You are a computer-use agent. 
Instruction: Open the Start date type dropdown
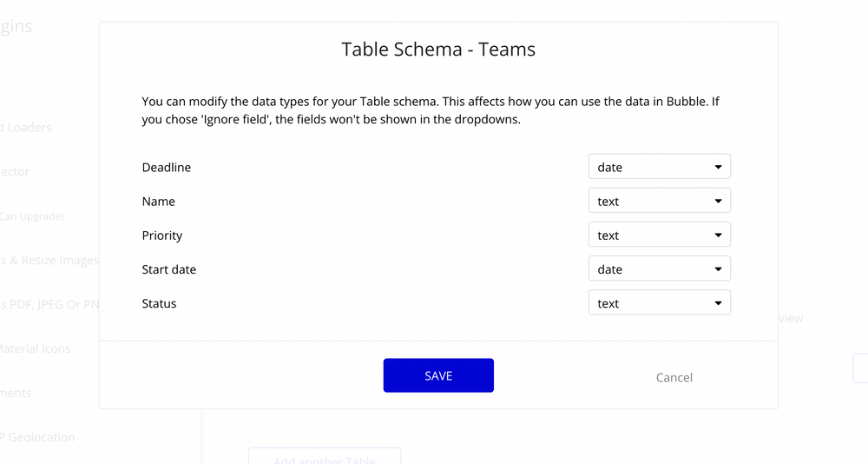pos(660,268)
